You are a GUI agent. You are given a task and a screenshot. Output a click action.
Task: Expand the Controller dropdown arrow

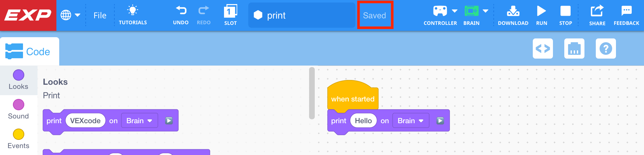pos(455,11)
